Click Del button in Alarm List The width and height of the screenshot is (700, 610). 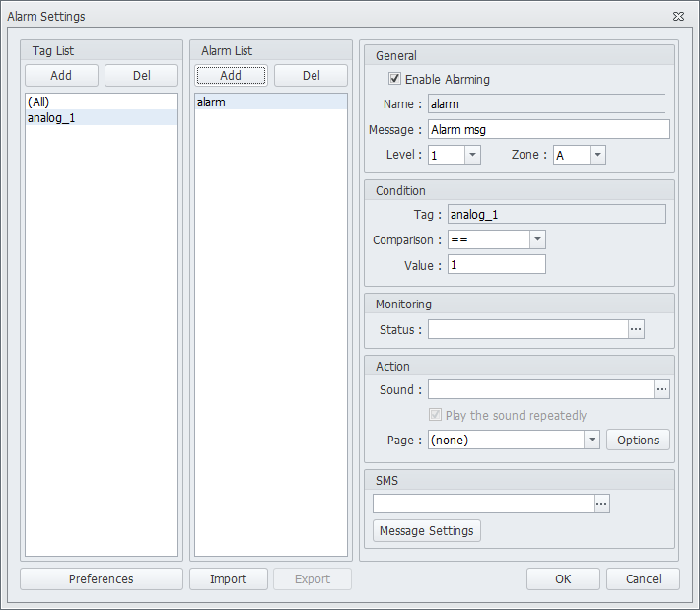pyautogui.click(x=311, y=76)
